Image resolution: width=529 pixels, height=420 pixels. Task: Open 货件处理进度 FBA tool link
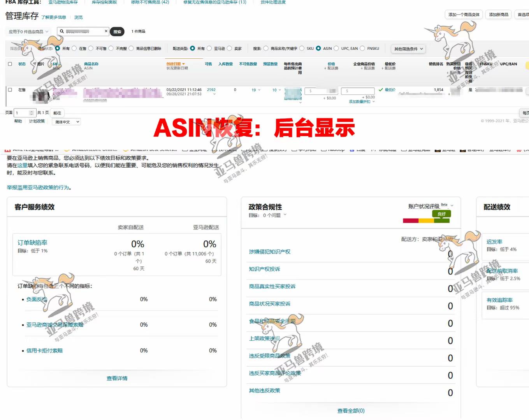coord(273,2)
